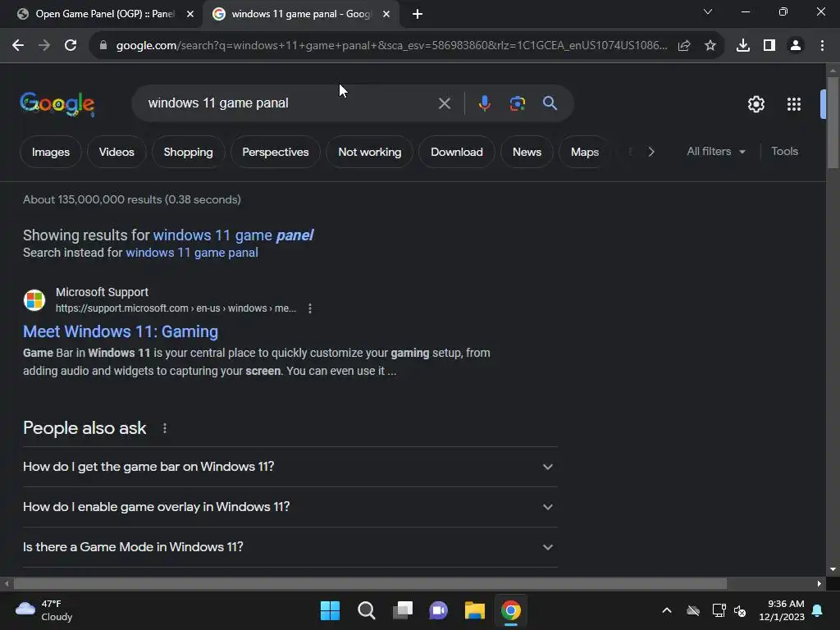The height and width of the screenshot is (630, 840).
Task: Select the Perspectives filter
Action: coord(276,152)
